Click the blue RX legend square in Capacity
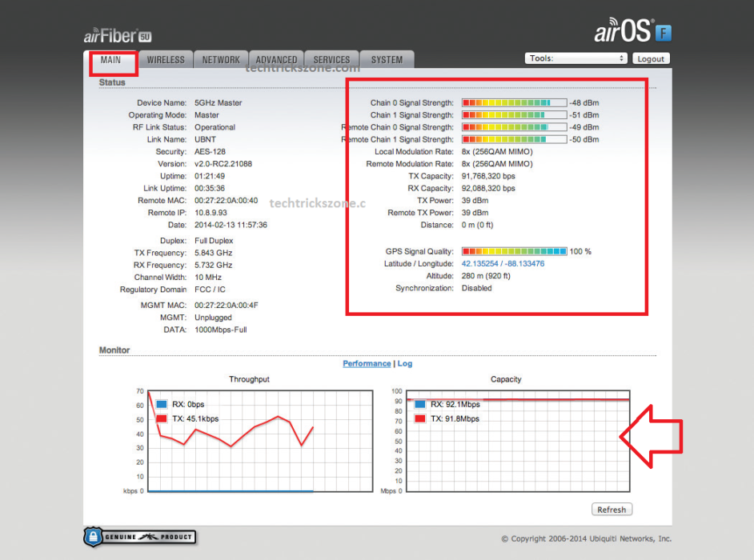 (x=420, y=405)
